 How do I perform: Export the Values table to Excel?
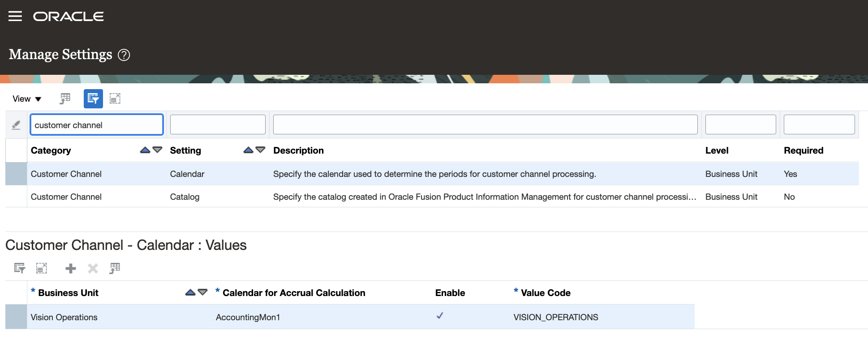(115, 268)
